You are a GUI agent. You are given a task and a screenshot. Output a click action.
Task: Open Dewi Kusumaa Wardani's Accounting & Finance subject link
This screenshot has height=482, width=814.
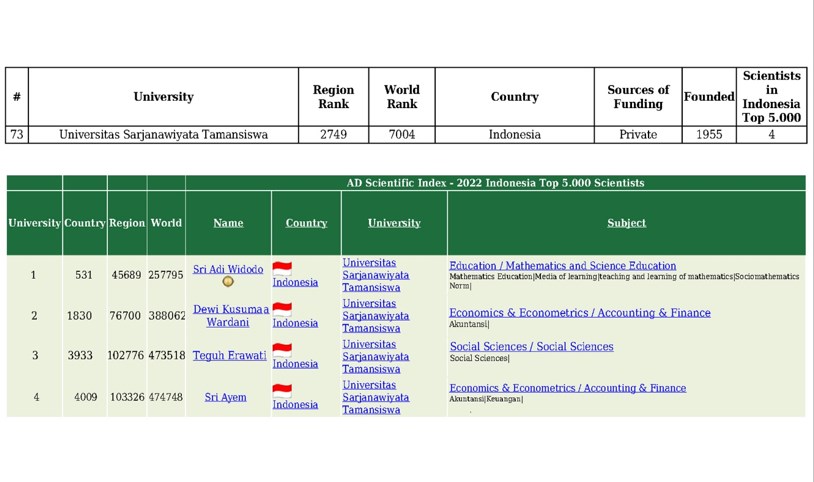click(x=580, y=313)
